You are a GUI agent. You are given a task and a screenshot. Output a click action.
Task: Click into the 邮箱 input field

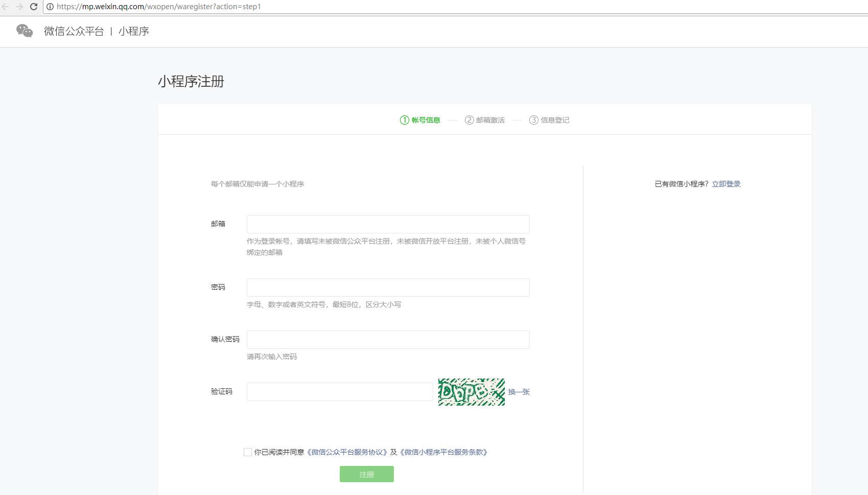pos(388,224)
